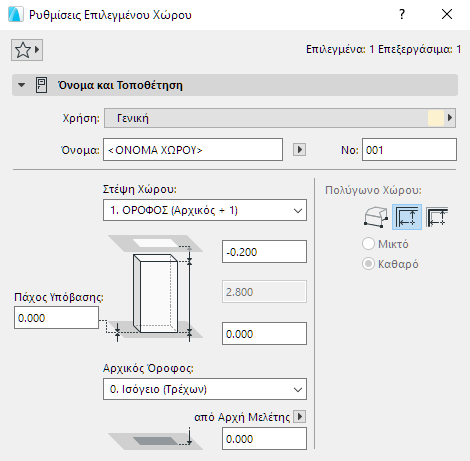This screenshot has width=470, height=461.
Task: Open the Αρχικός Όροφος dropdown showing Ισόγειο
Action: click(205, 389)
